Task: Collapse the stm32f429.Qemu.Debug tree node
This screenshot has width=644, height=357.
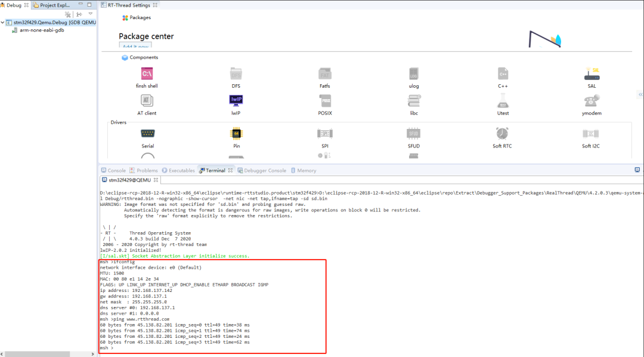Action: [2, 23]
